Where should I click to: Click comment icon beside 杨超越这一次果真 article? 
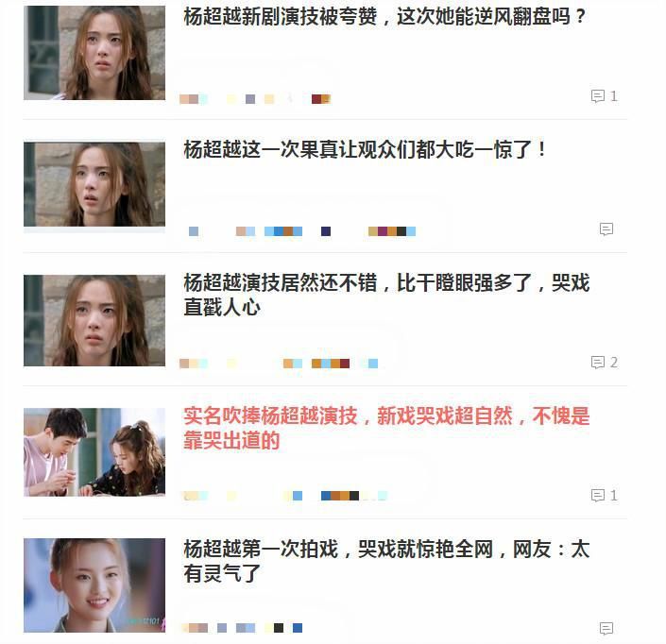coord(606,229)
